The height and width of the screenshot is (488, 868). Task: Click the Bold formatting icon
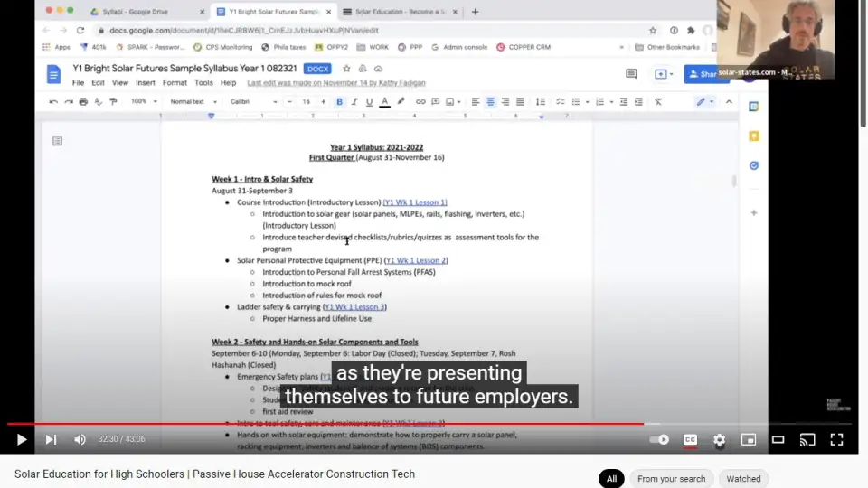click(x=339, y=102)
